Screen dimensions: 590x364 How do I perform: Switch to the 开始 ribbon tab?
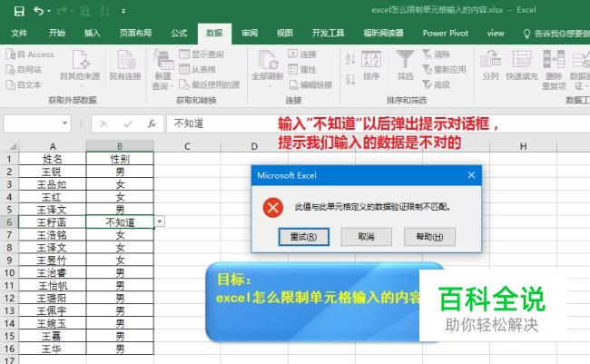point(57,33)
